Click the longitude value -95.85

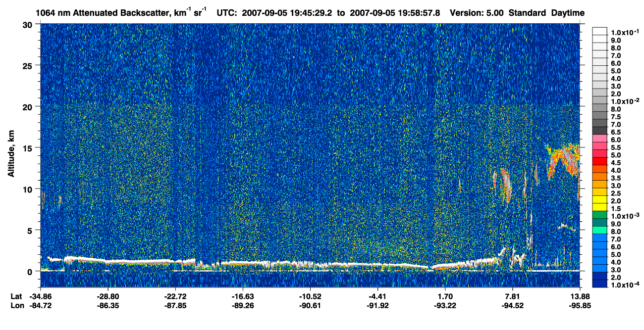coord(580,305)
